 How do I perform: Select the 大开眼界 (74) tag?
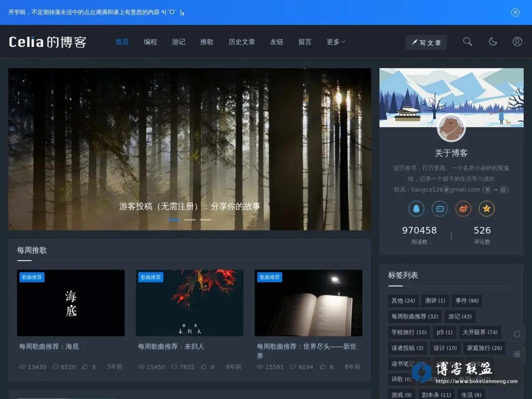coord(480,332)
